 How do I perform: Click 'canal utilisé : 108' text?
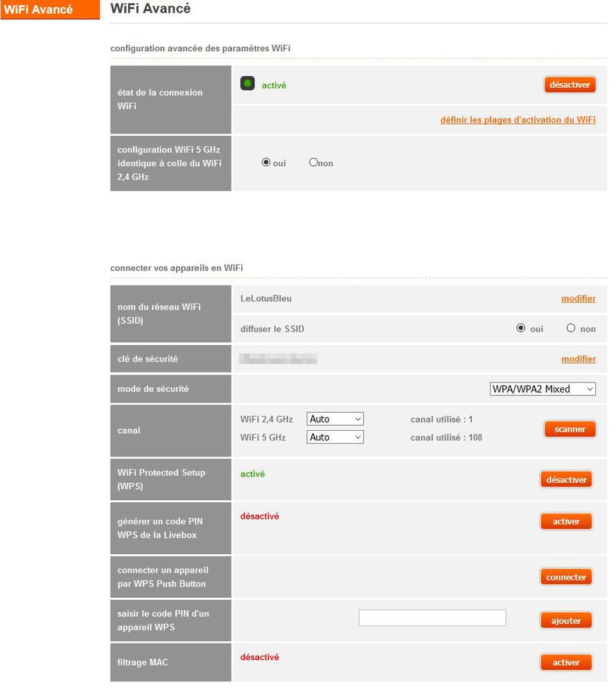click(446, 437)
